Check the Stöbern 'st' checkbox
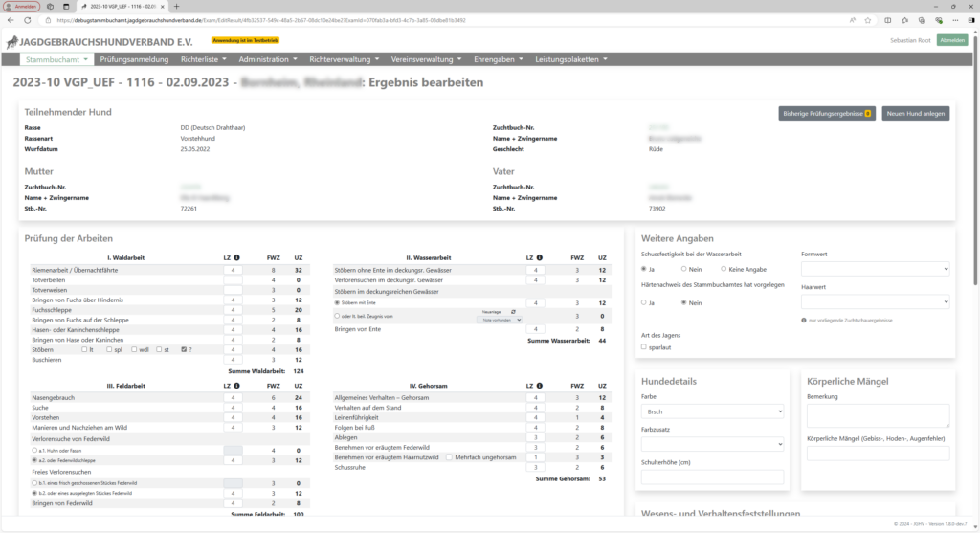Screen dimensions: 980x533 pos(159,349)
